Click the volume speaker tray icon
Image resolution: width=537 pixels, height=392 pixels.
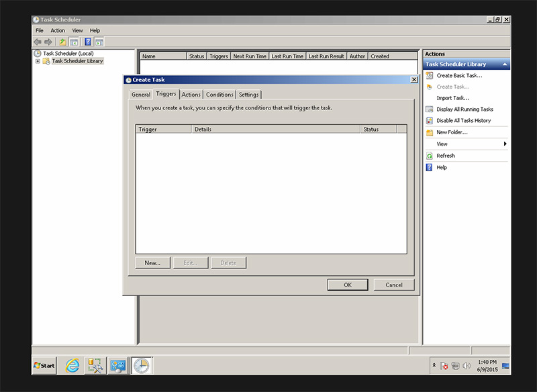(466, 366)
